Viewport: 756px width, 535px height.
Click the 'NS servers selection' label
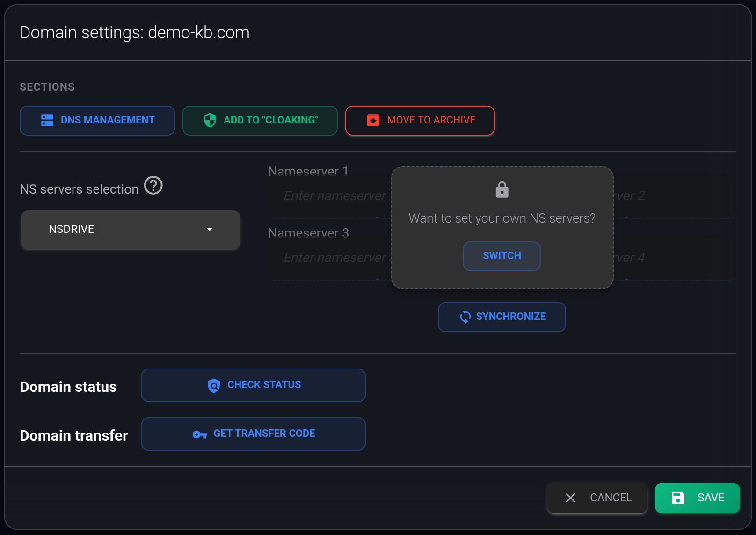click(79, 189)
